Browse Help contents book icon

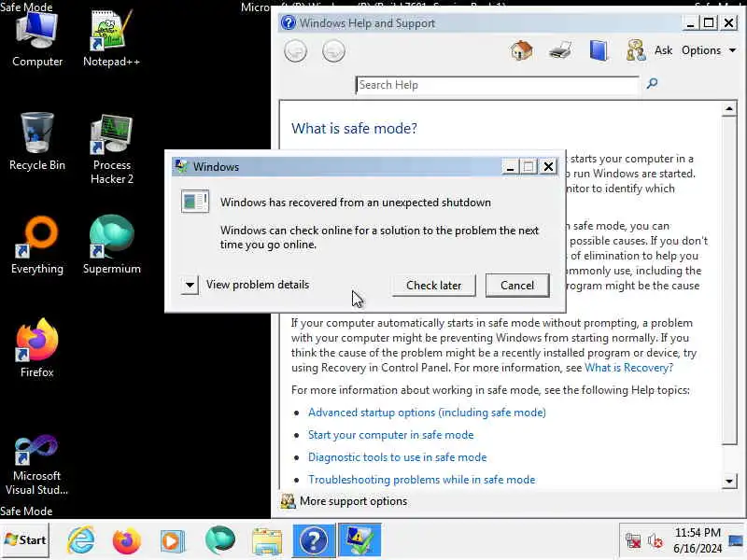[x=599, y=50]
